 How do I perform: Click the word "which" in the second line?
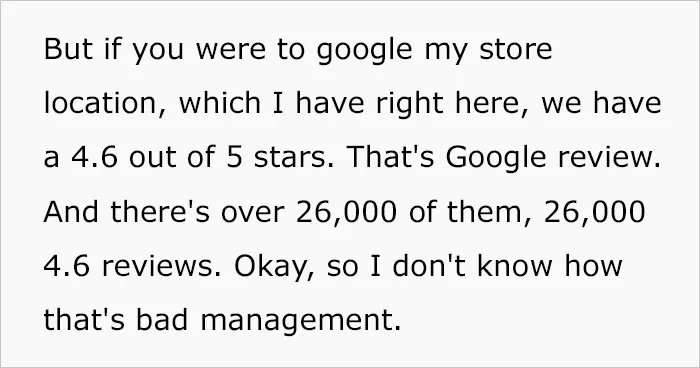point(220,102)
